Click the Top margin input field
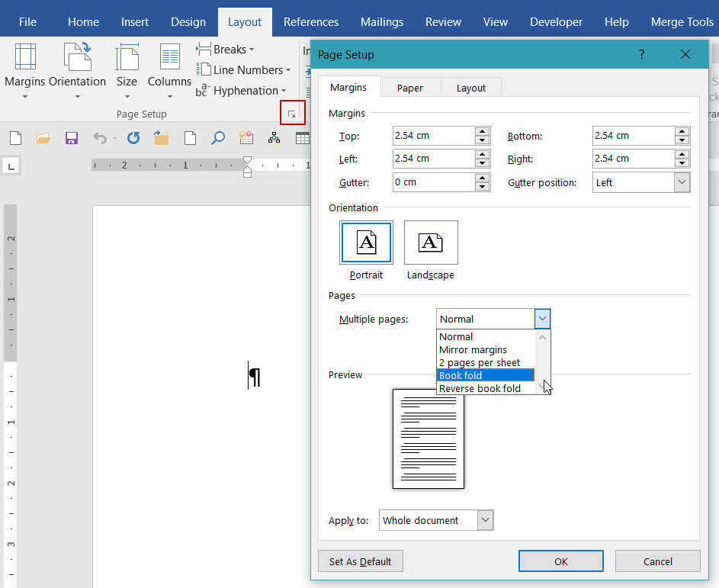719x588 pixels. click(x=432, y=136)
